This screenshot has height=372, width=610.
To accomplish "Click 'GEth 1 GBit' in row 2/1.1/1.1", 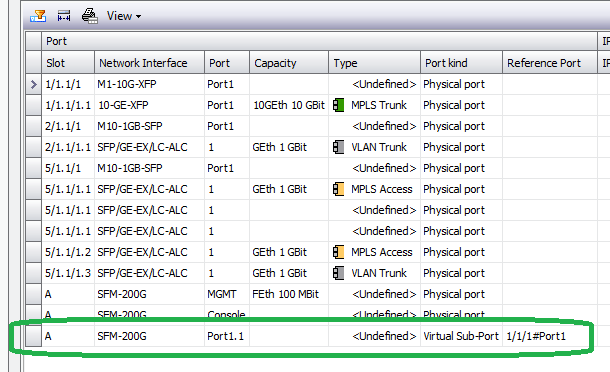I will pyautogui.click(x=280, y=147).
